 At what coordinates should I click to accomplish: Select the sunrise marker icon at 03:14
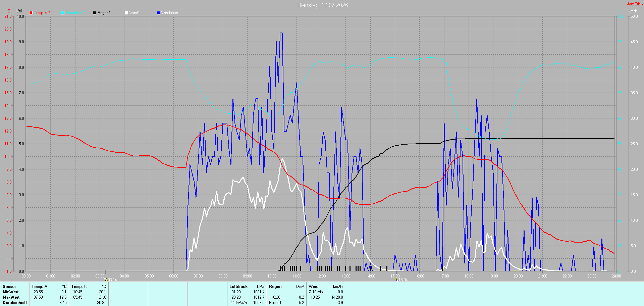(105, 279)
